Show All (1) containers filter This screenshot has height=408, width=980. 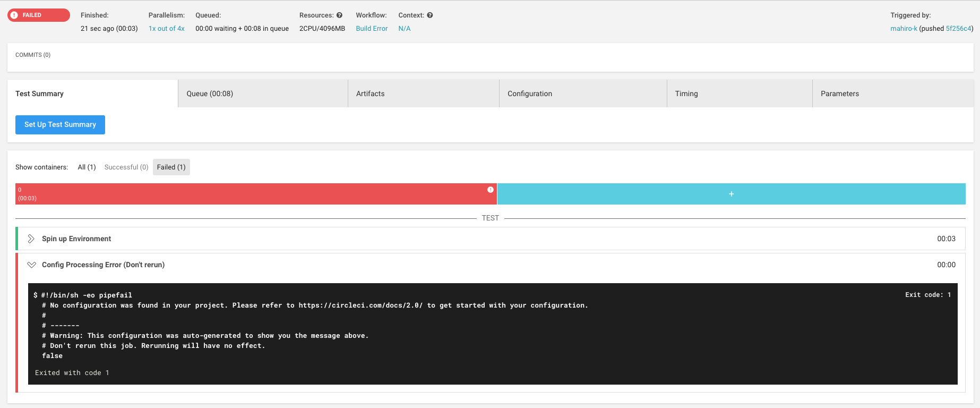click(x=87, y=167)
